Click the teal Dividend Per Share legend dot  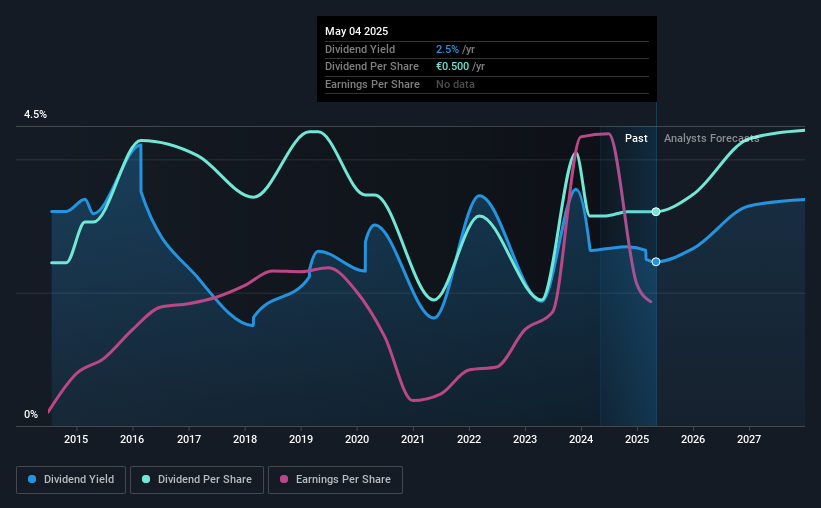click(146, 479)
